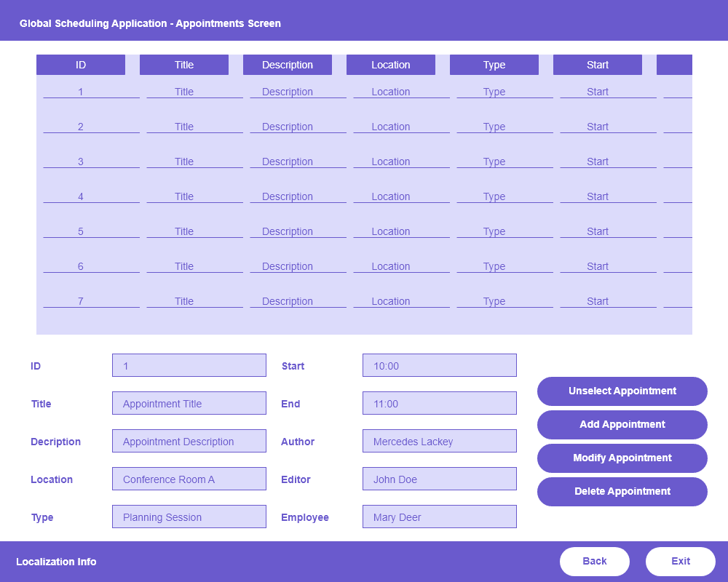
Task: Click the Description column header
Action: click(x=287, y=65)
